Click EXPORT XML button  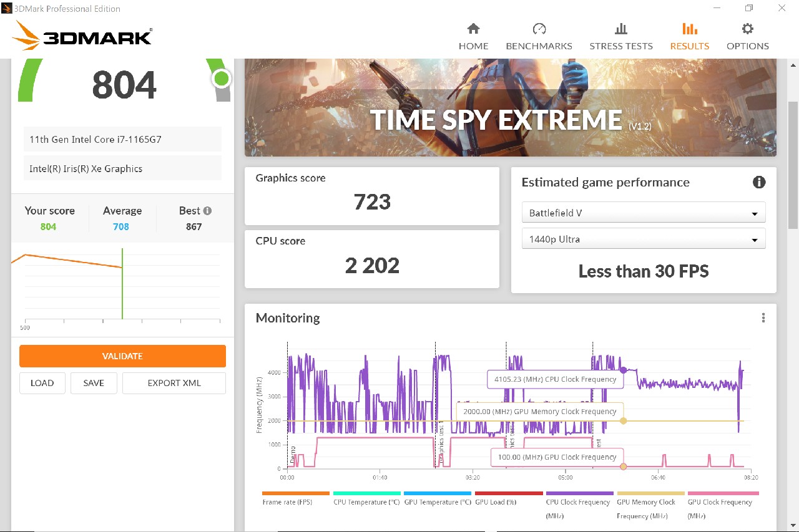click(x=174, y=383)
